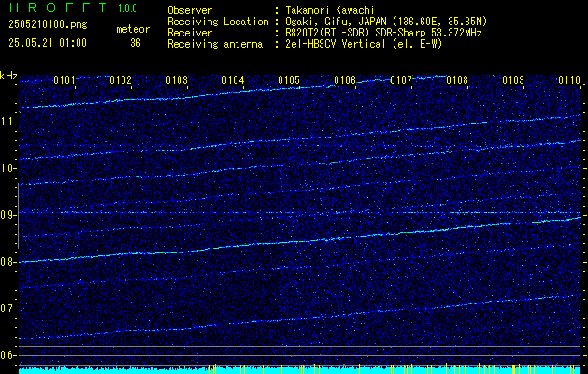Screen dimensions: 588x374
Task: Click the 2el-HB9CV Vertical antenna text
Action: pyautogui.click(x=364, y=44)
